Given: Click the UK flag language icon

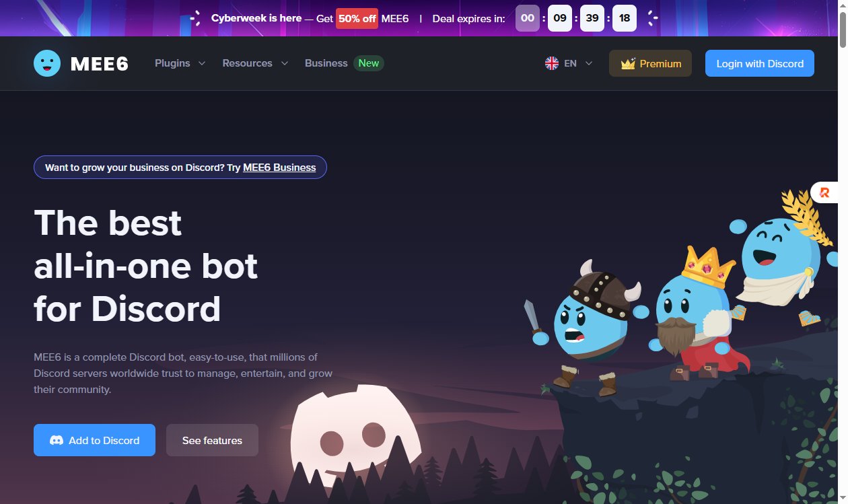Looking at the screenshot, I should click(x=552, y=63).
